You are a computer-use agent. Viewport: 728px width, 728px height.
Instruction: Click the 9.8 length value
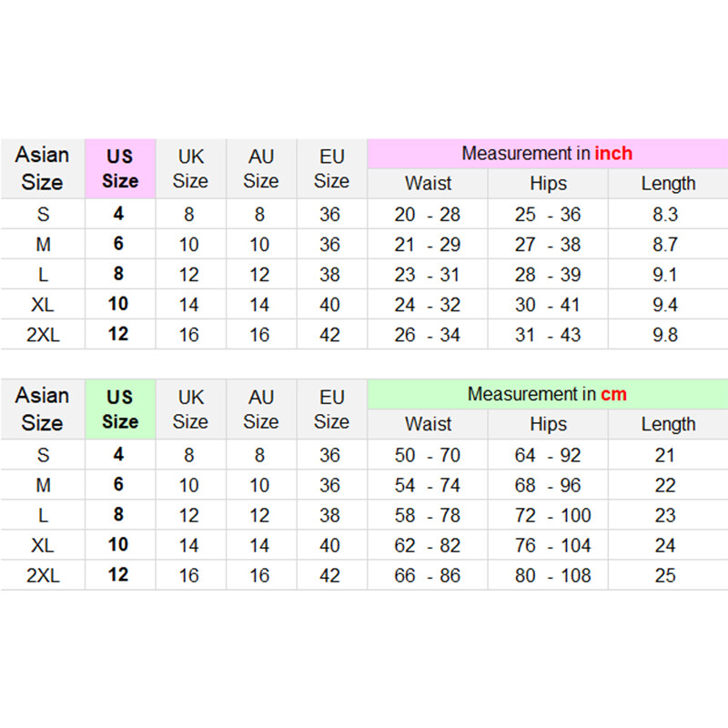coord(666,335)
